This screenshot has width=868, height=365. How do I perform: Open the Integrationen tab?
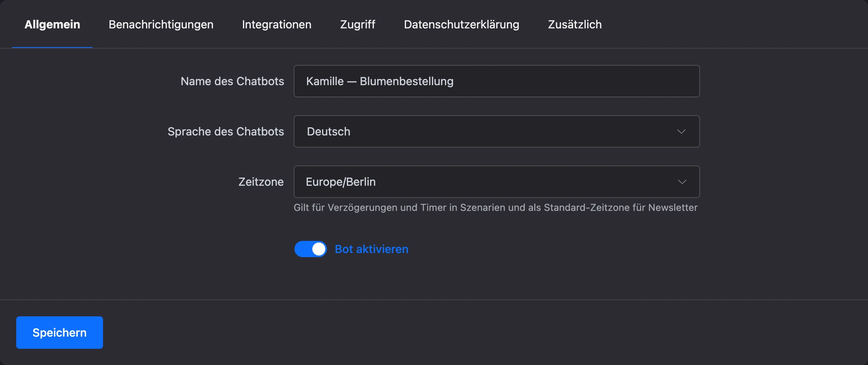277,24
